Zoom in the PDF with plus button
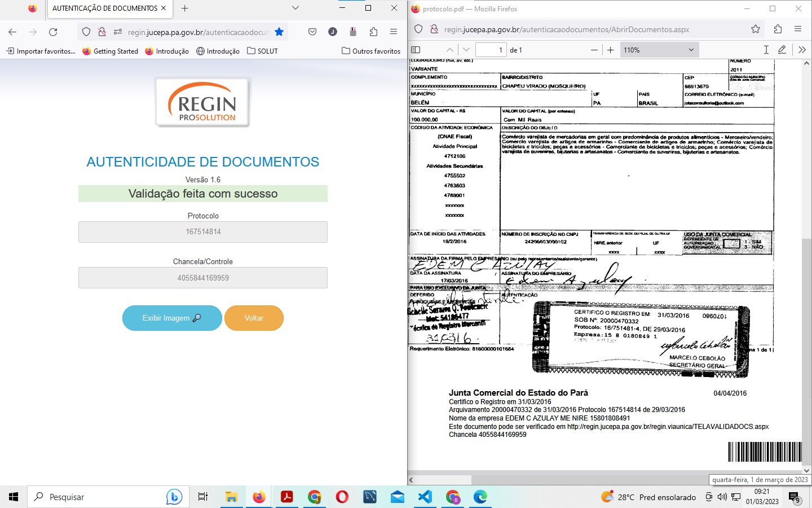 pos(610,50)
